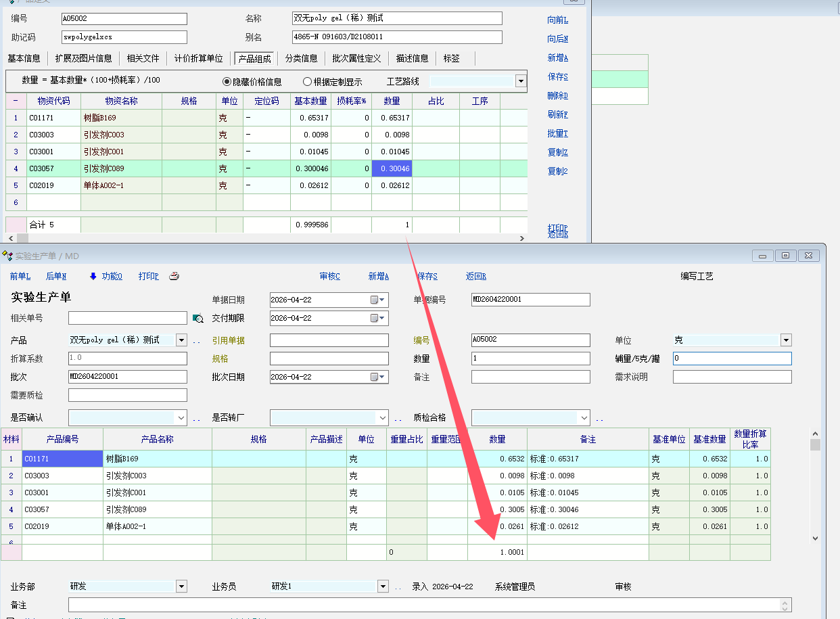Select the 根据定制显示 radio button
840x619 pixels.
(308, 82)
